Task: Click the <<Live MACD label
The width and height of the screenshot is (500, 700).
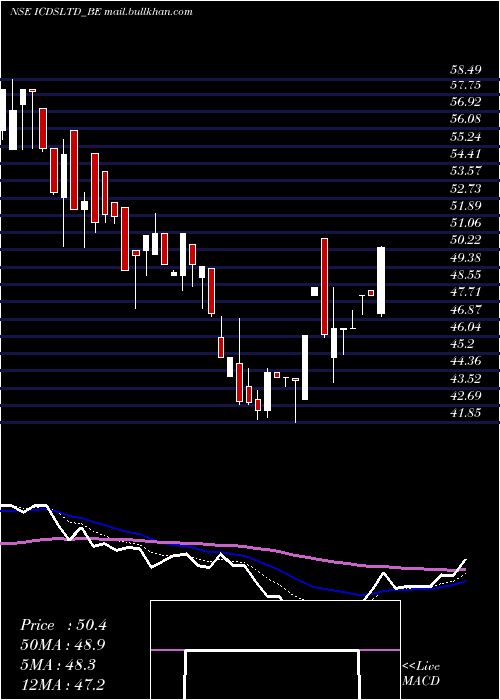Action: pos(421,674)
